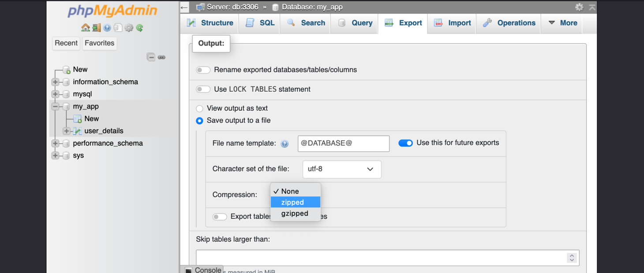Switch to Search tab
644x273 pixels.
tap(306, 23)
